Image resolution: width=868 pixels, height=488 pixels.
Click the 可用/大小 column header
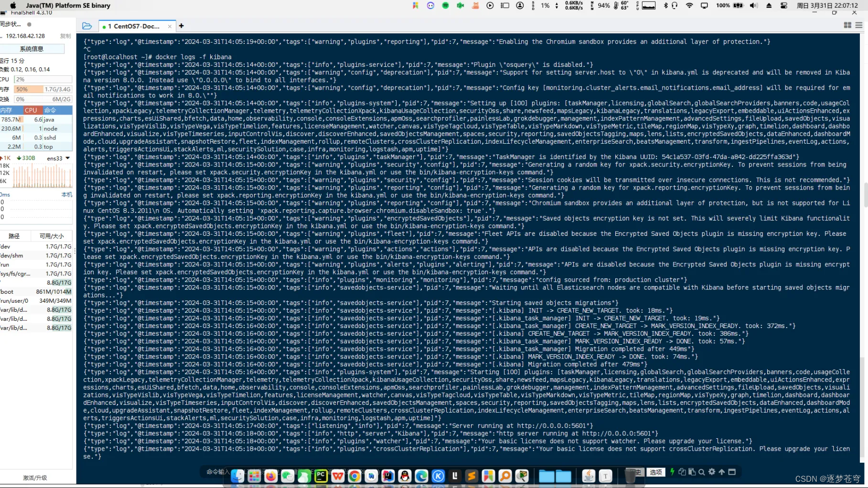(x=52, y=236)
